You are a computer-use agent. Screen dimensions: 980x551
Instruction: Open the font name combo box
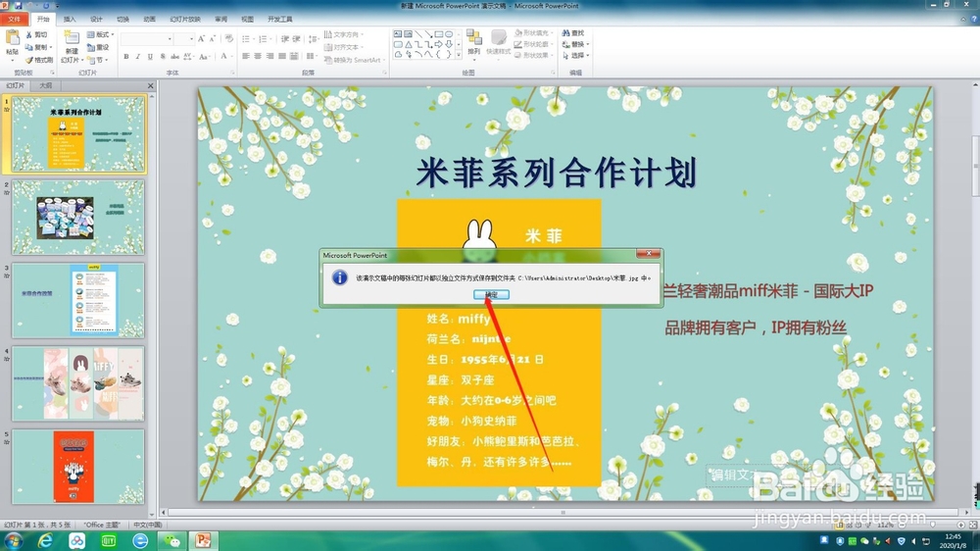[x=148, y=39]
